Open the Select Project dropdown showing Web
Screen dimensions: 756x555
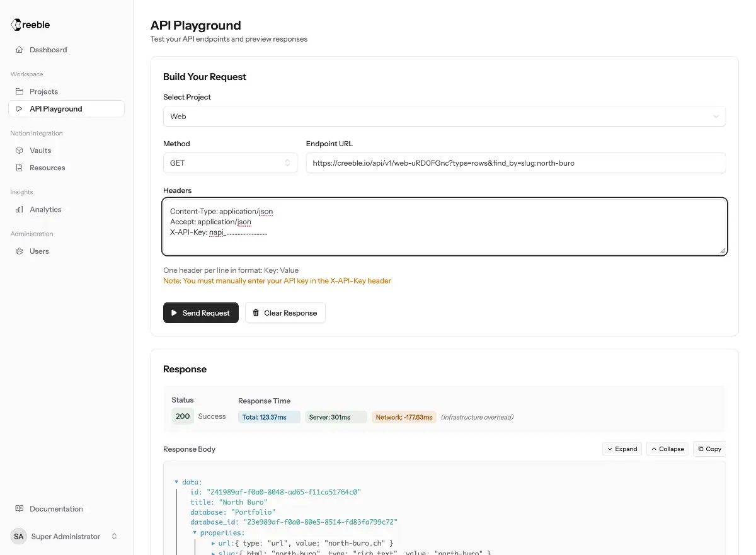pyautogui.click(x=444, y=117)
